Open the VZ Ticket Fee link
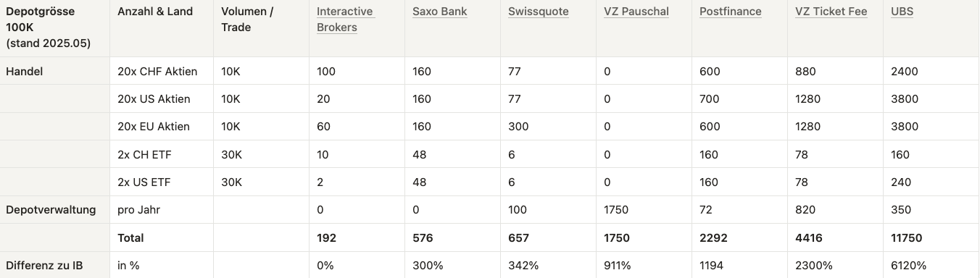The width and height of the screenshot is (980, 278). click(x=831, y=12)
